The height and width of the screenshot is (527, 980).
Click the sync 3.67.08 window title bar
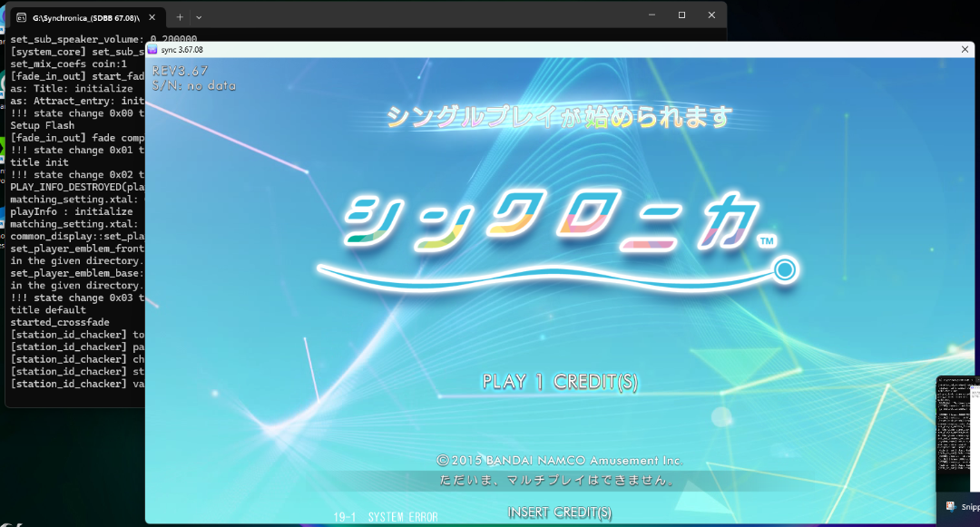pos(544,50)
